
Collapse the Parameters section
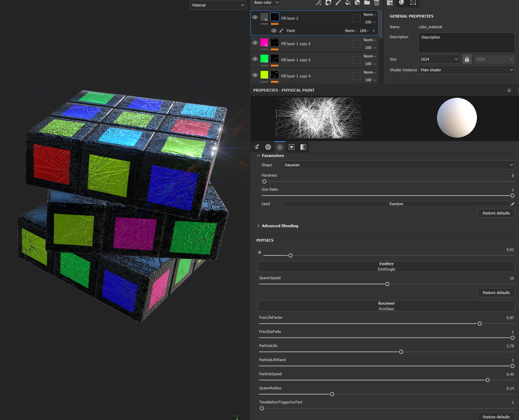tap(258, 156)
